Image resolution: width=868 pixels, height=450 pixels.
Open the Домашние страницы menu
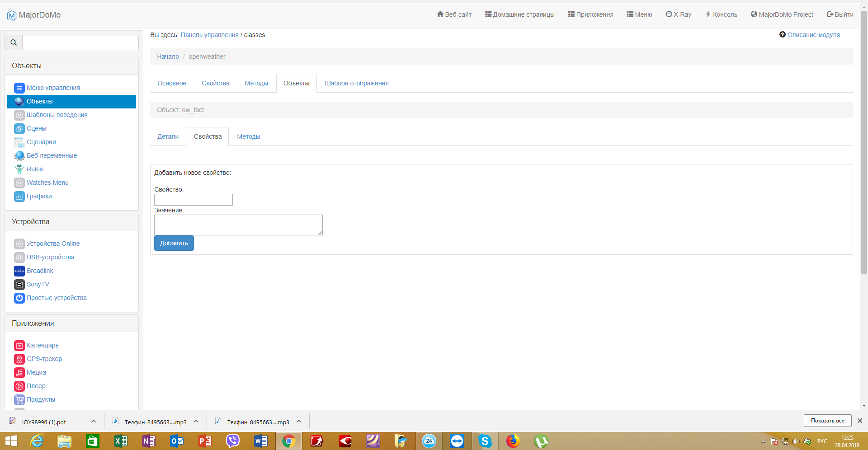[519, 14]
